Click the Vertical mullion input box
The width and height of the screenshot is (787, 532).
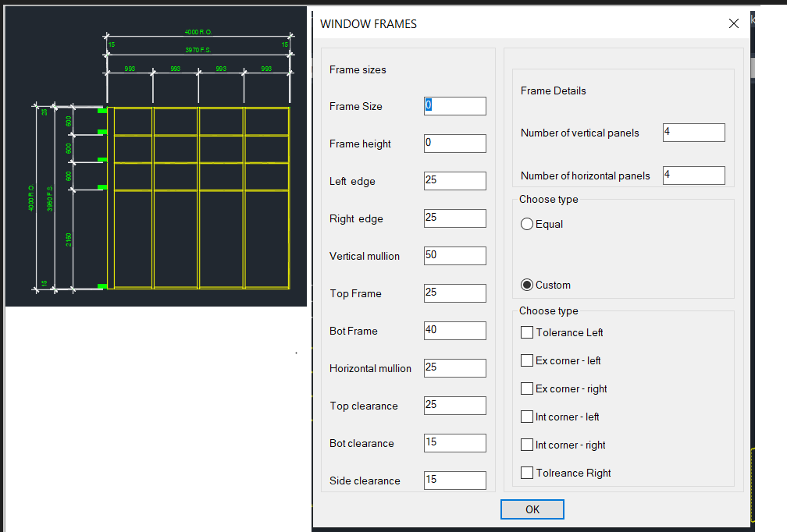click(455, 256)
